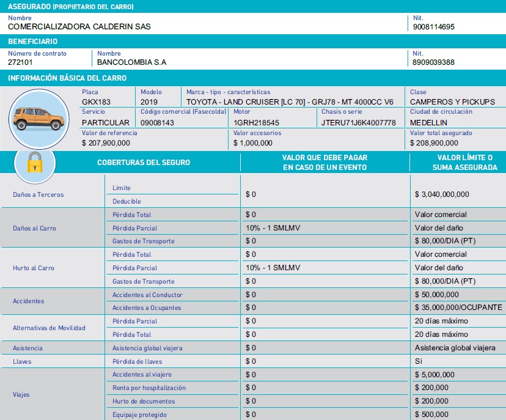Click the circulation city MEDELLIN
The height and width of the screenshot is (420, 506).
tap(430, 122)
